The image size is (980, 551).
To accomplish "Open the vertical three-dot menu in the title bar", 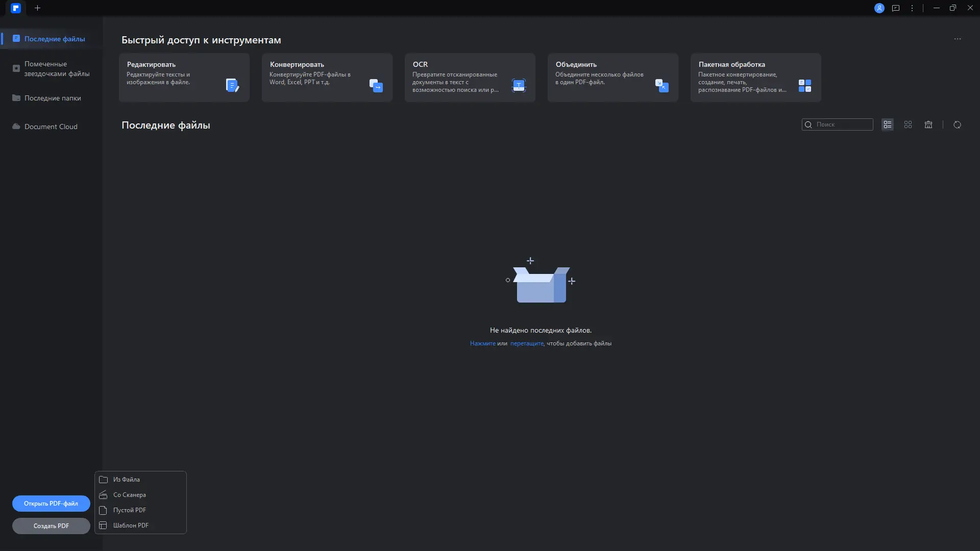I will point(912,8).
